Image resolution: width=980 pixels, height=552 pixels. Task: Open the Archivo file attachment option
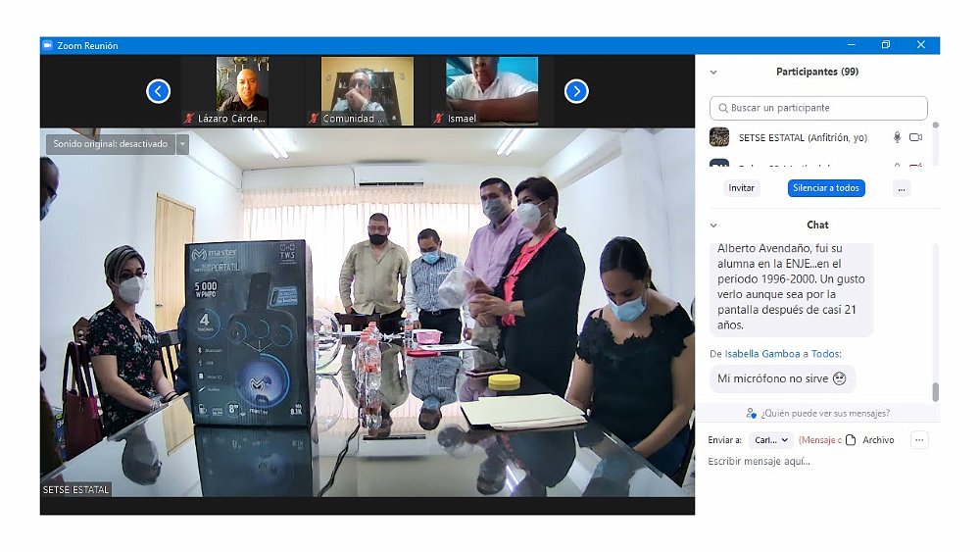pyautogui.click(x=869, y=440)
